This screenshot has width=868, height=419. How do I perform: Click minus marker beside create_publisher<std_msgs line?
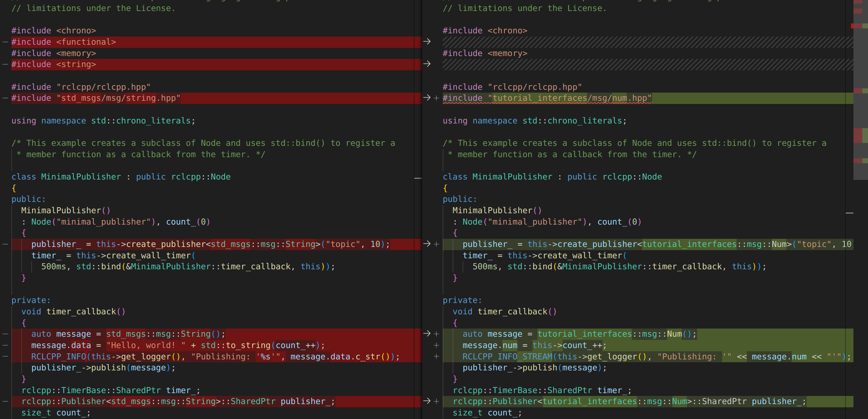pyautogui.click(x=5, y=244)
